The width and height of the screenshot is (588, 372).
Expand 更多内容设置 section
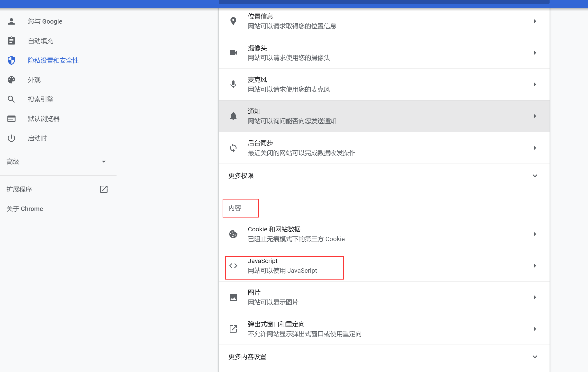(x=535, y=357)
